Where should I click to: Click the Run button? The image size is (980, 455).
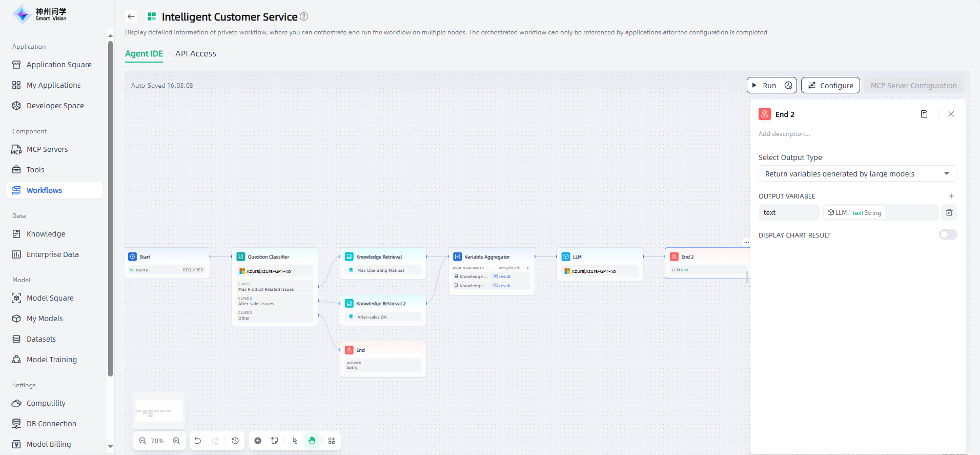(x=764, y=86)
